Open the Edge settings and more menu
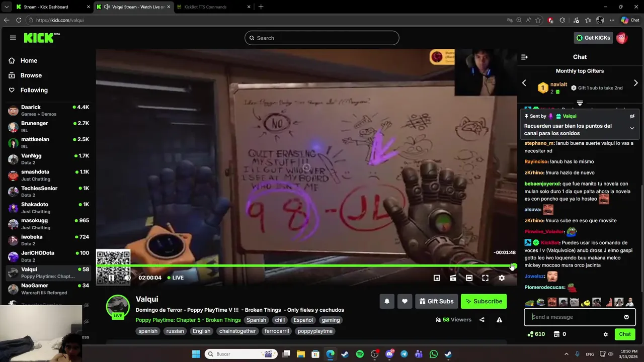Viewport: 644px width, 362px height. (612, 20)
